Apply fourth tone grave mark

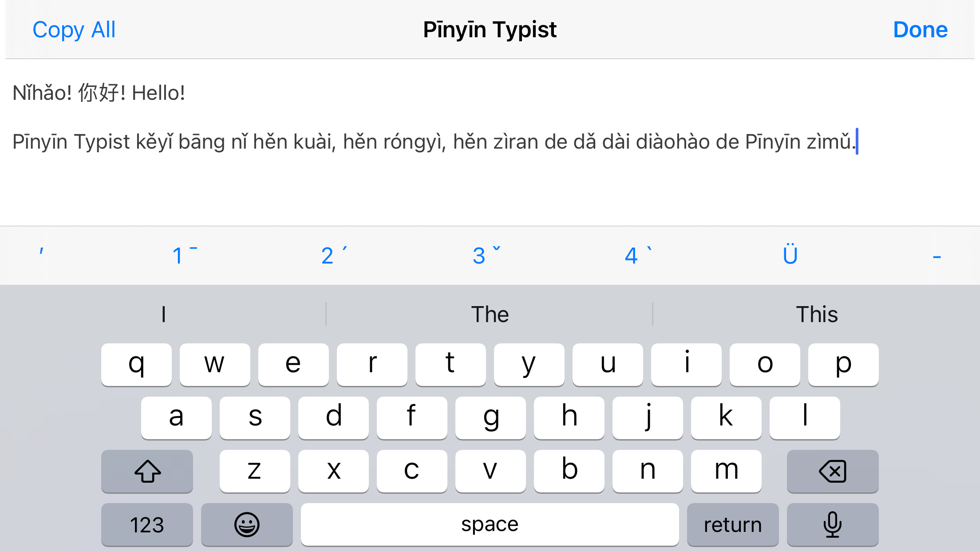tap(638, 255)
